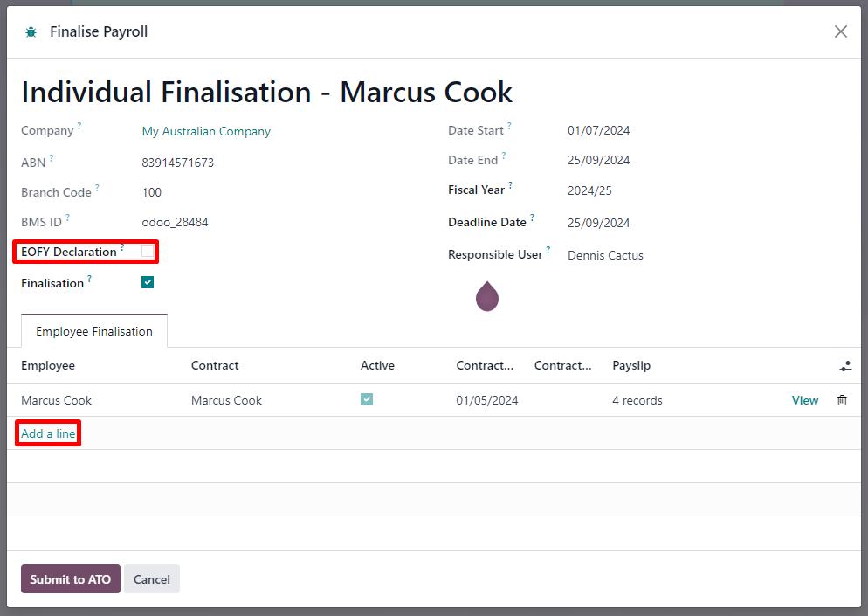
Task: Click the Cancel button
Action: [x=151, y=578]
